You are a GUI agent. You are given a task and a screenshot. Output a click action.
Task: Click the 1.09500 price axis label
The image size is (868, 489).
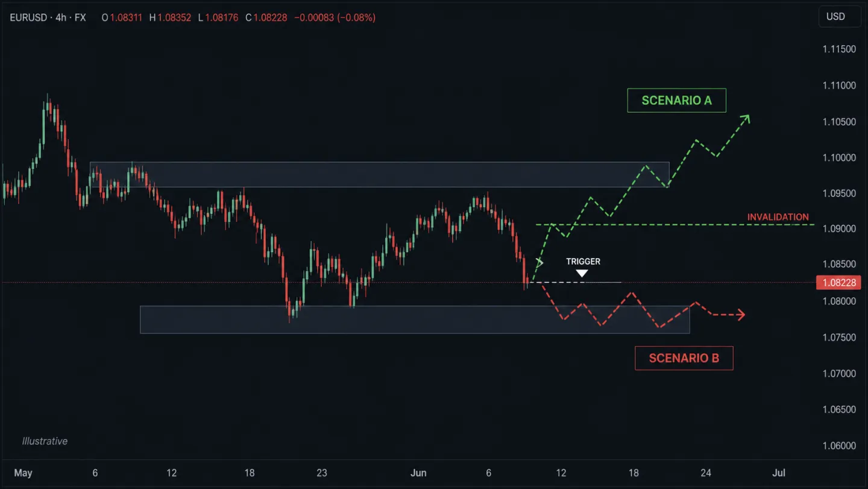click(839, 194)
